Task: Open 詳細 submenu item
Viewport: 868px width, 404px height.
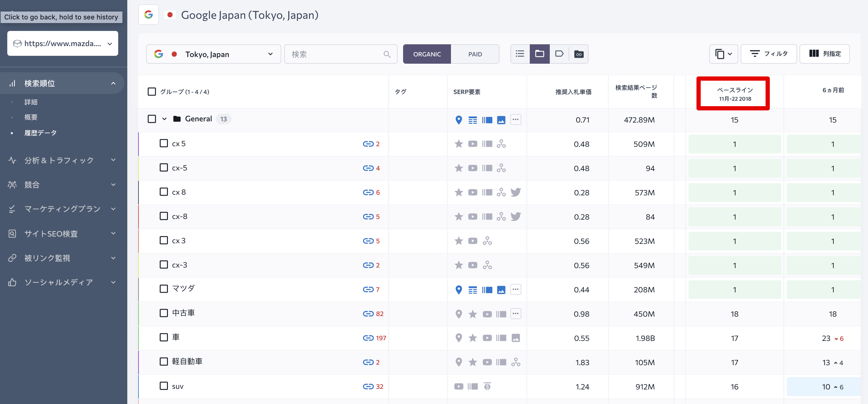Action: 31,102
